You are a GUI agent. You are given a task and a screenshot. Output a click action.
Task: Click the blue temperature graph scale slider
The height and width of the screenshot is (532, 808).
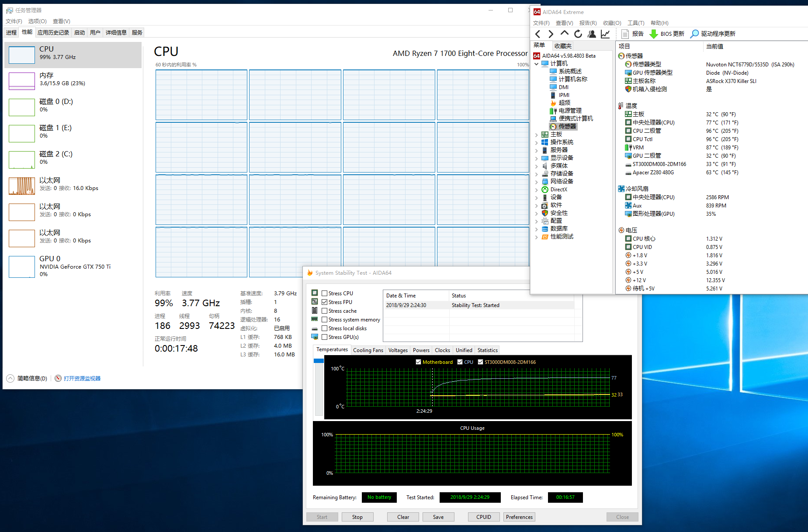pyautogui.click(x=319, y=361)
